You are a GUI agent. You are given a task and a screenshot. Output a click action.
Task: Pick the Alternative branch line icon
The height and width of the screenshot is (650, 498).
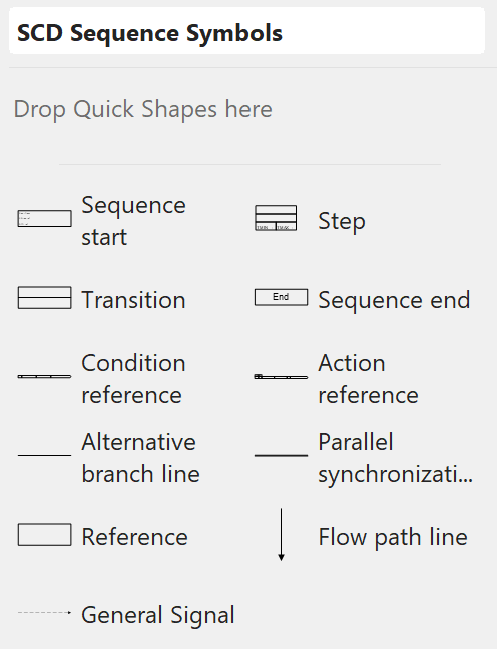click(44, 455)
